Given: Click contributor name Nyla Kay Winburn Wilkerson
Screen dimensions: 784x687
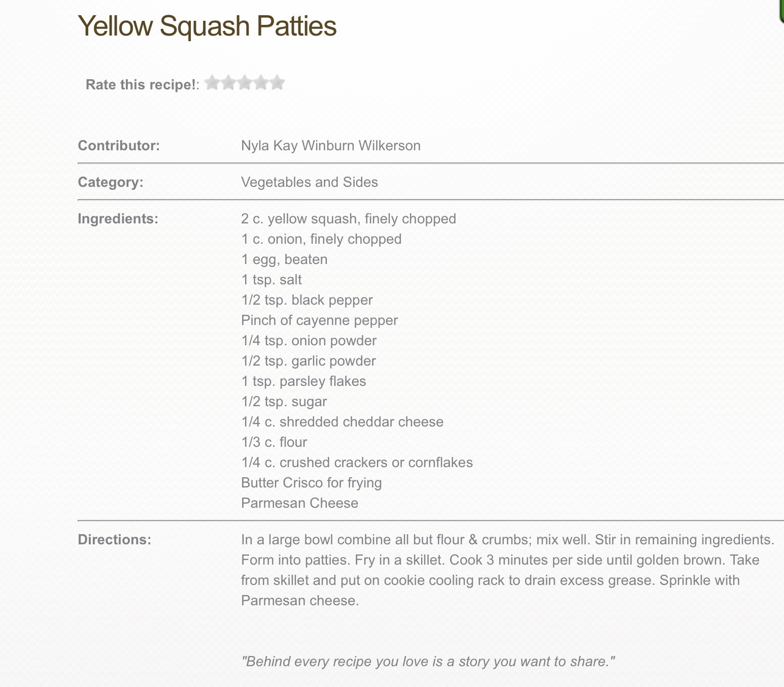Looking at the screenshot, I should [330, 146].
